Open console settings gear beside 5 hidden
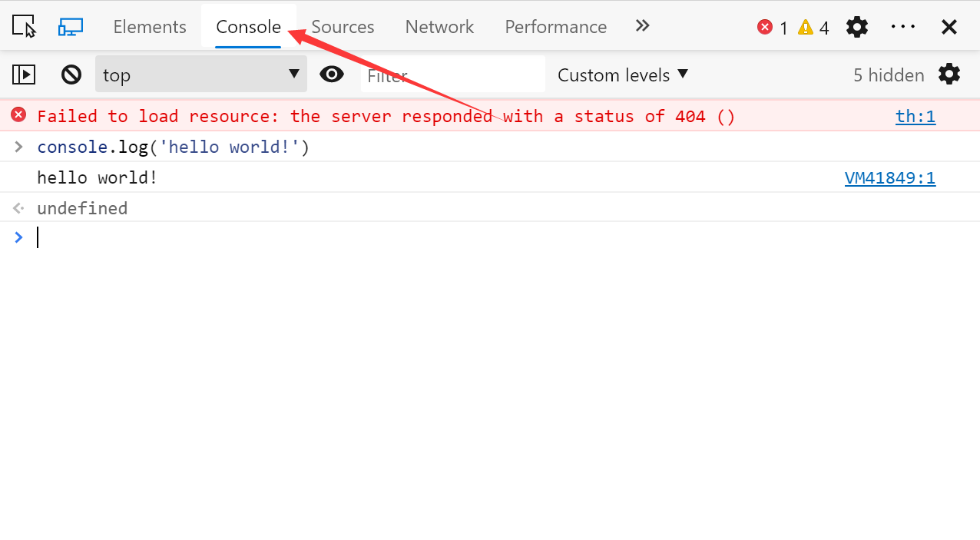The image size is (980, 540). 949,75
